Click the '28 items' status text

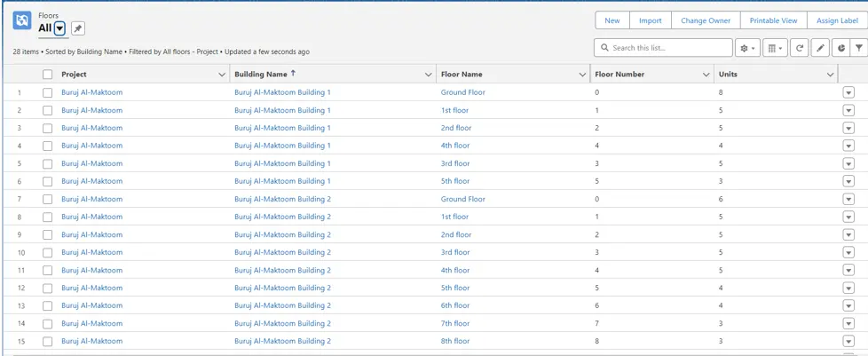[26, 52]
